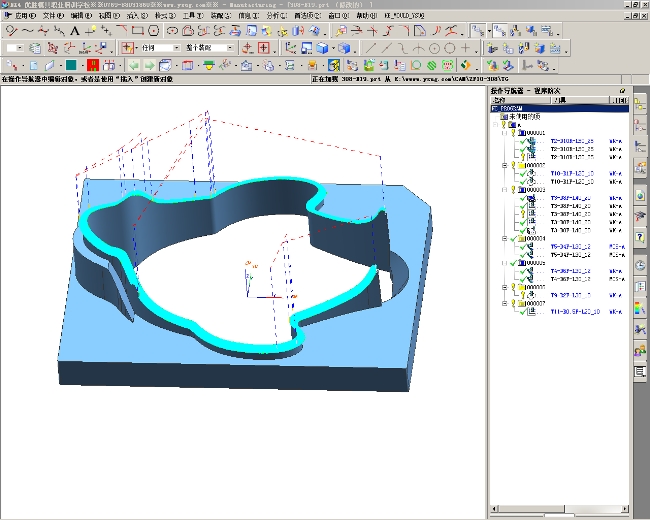
Task: Click the navigator scroll right arrow
Action: [x=625, y=508]
